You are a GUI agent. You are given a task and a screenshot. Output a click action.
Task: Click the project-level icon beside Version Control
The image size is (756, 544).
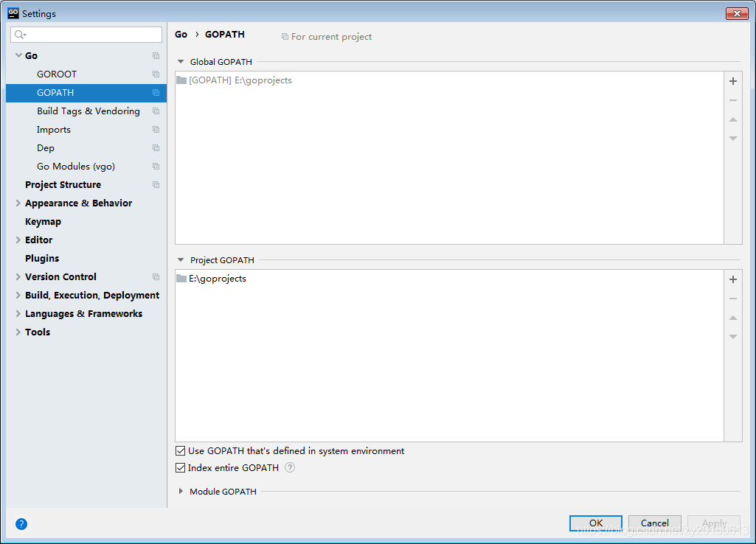pos(156,276)
